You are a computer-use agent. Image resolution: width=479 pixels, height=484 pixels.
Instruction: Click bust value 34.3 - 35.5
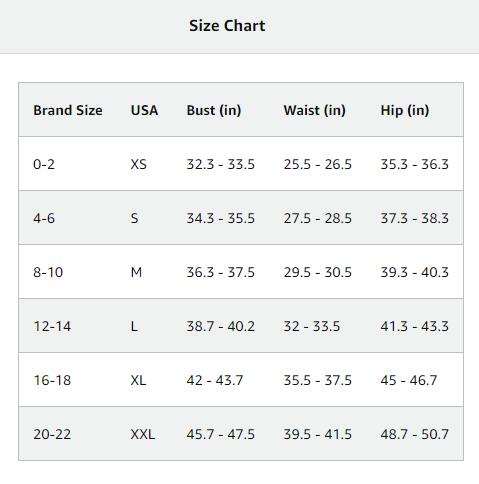[220, 218]
